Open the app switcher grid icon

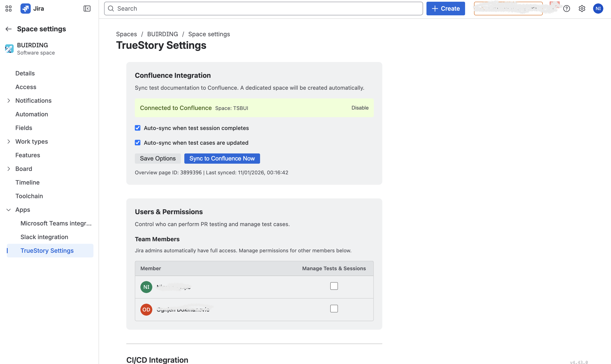click(8, 9)
